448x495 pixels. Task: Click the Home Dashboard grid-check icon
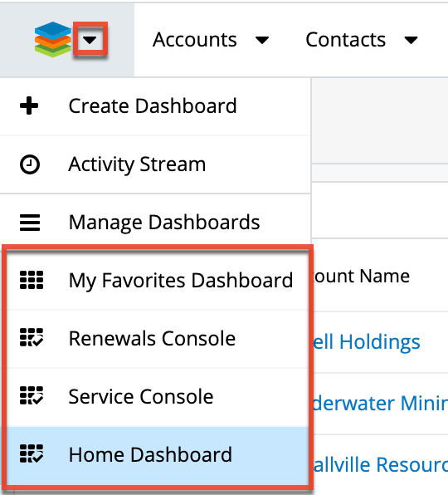point(32,453)
